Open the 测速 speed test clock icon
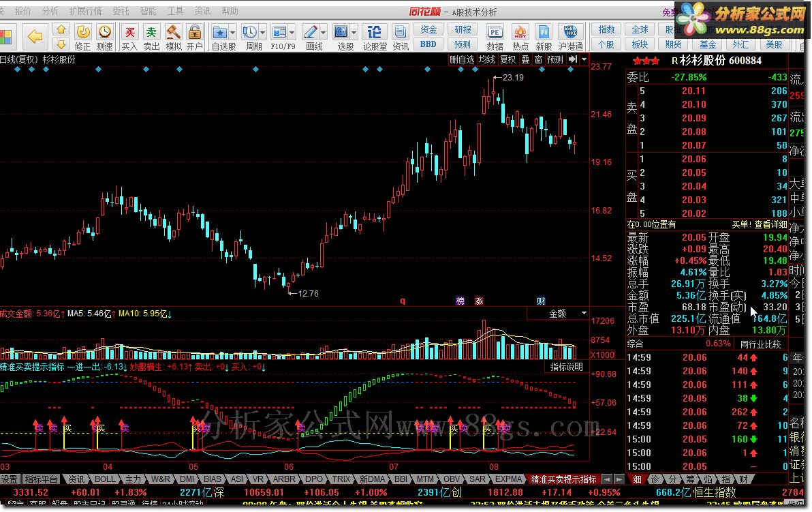Screen dimensions: 812x512 (105, 32)
